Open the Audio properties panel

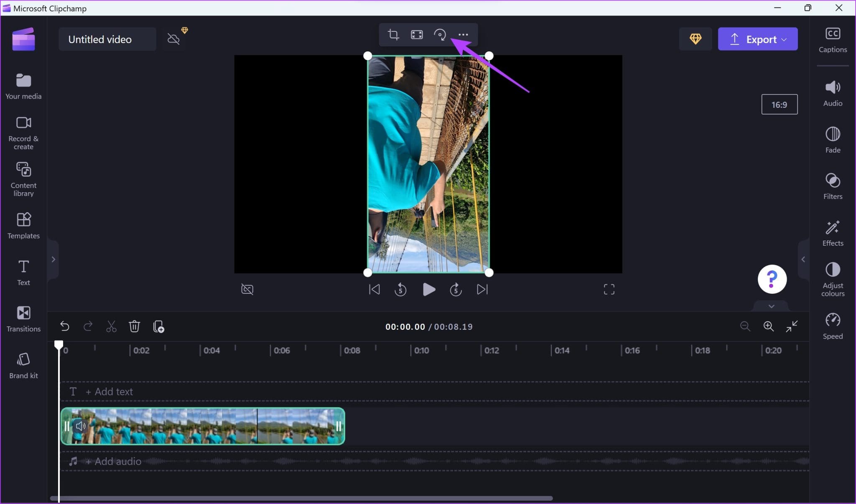click(833, 94)
